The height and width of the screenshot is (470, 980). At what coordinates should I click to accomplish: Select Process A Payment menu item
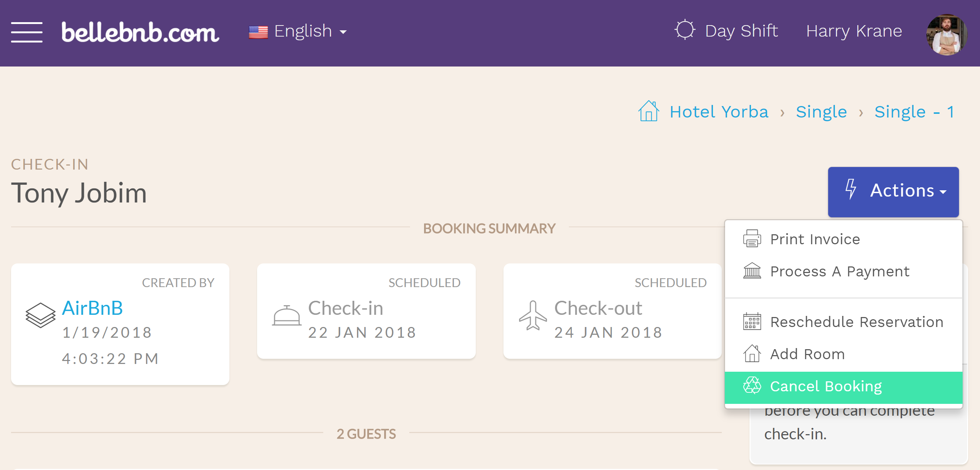840,271
